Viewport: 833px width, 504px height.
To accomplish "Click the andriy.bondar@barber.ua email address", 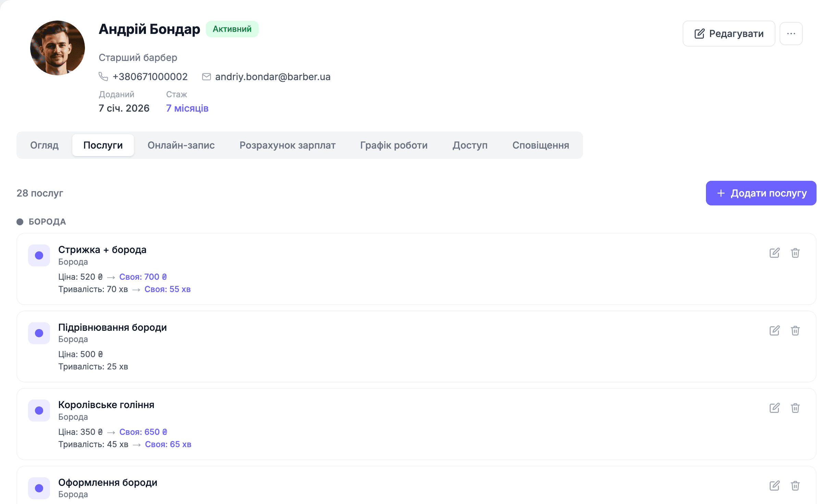I will click(x=273, y=77).
